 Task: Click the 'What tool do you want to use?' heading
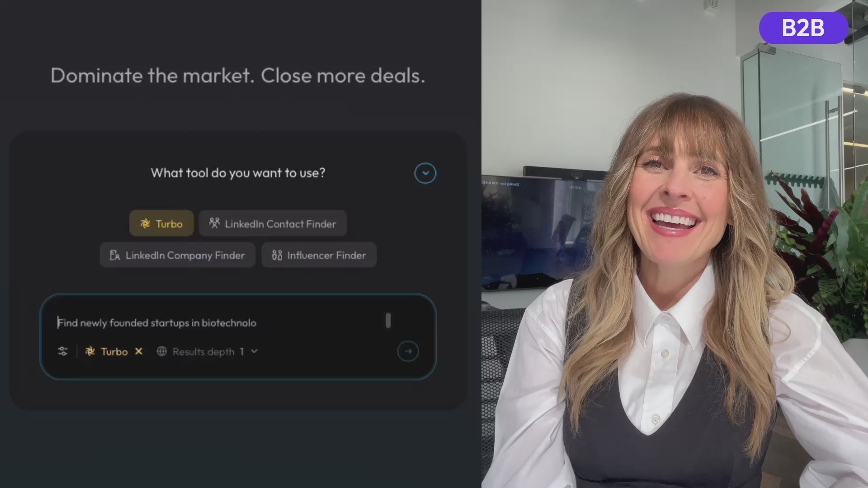238,173
